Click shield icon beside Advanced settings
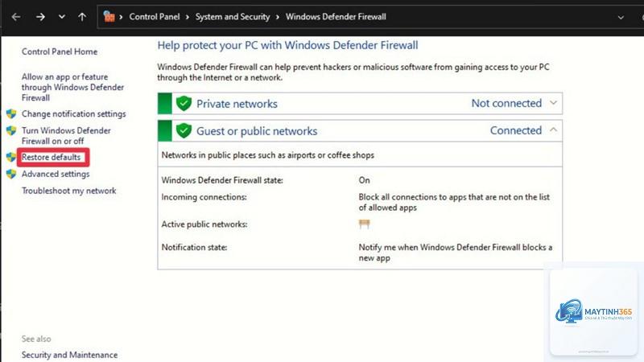This screenshot has height=362, width=644. point(11,174)
